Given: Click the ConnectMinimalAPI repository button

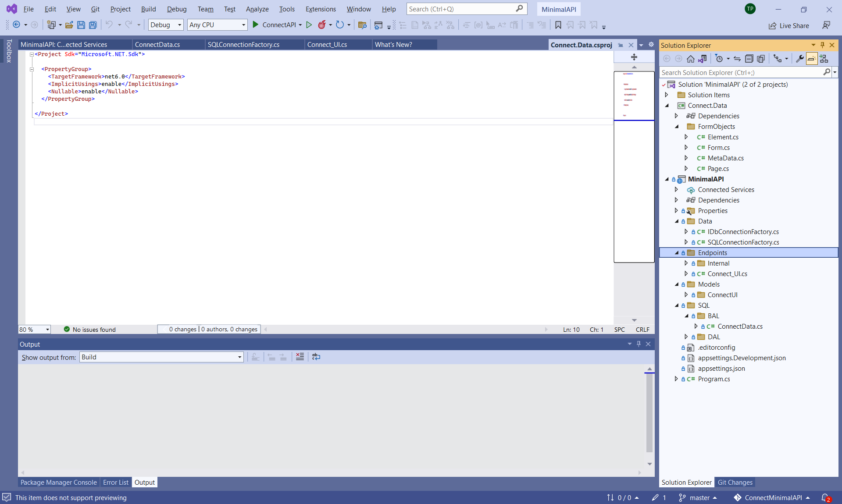Looking at the screenshot, I should pos(772,498).
